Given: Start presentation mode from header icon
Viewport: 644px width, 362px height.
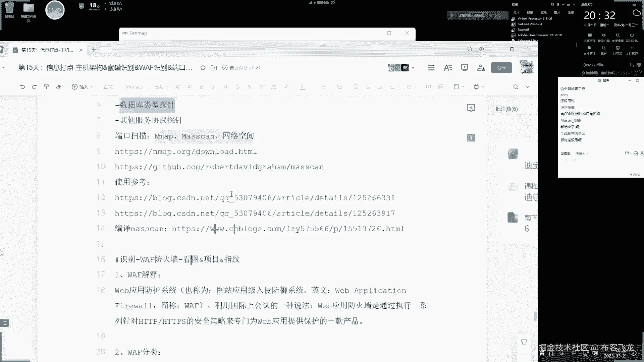Looking at the screenshot, I should pyautogui.click(x=465, y=68).
